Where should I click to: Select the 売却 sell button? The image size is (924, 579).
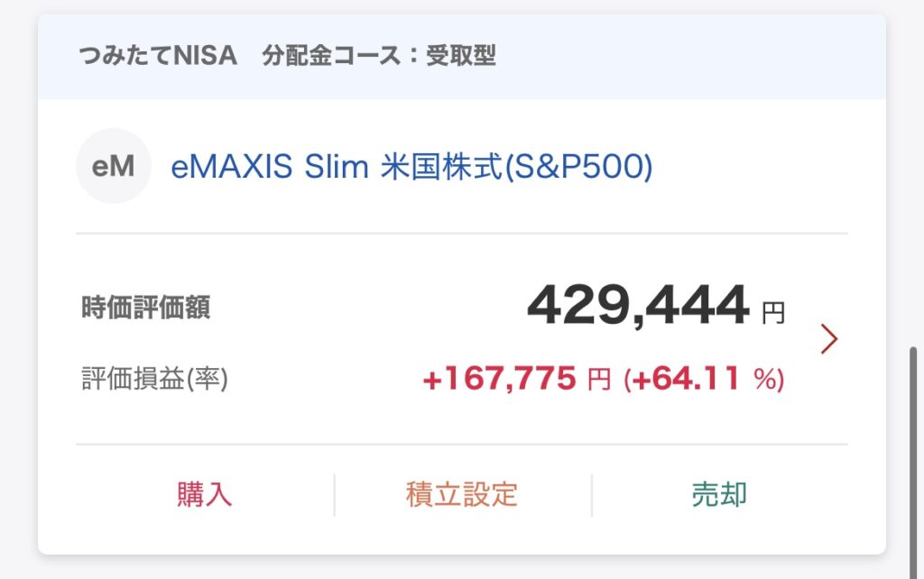(719, 495)
